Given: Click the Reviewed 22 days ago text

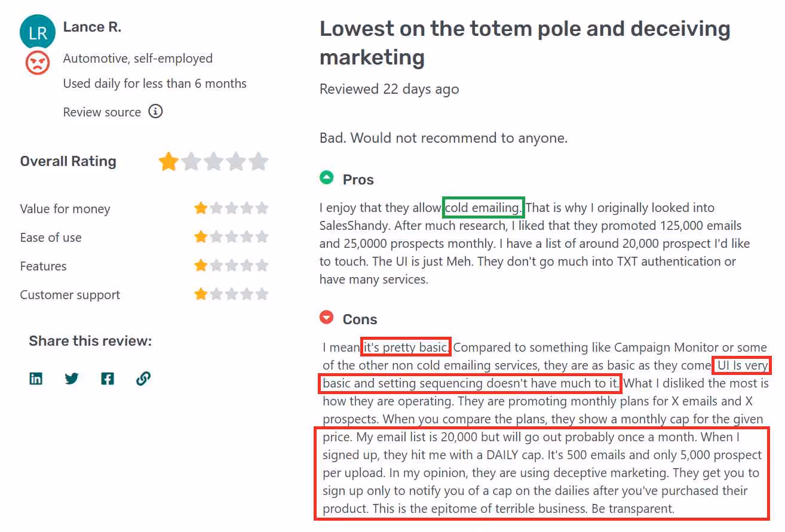Looking at the screenshot, I should 389,88.
